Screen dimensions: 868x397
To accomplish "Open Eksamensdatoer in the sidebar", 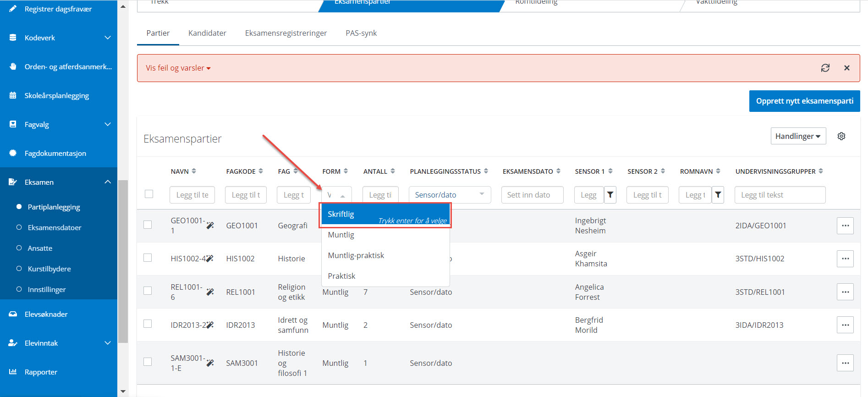I will tap(55, 227).
